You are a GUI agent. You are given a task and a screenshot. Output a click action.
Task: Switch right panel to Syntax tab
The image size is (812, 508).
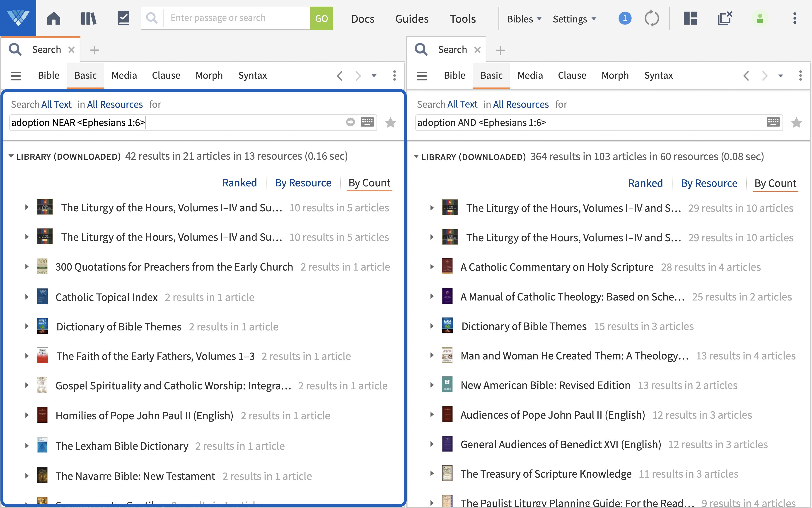658,75
